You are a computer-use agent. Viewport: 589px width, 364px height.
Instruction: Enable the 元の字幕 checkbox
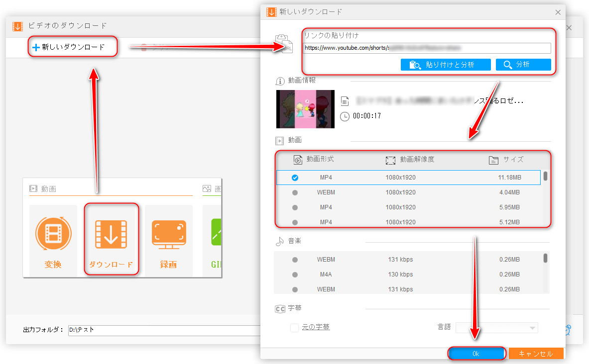[x=295, y=327]
